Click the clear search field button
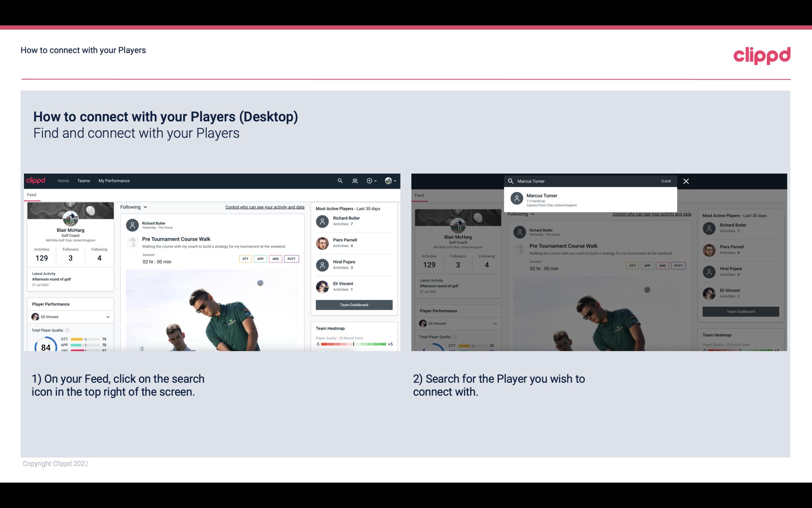The image size is (812, 508). pyautogui.click(x=666, y=181)
